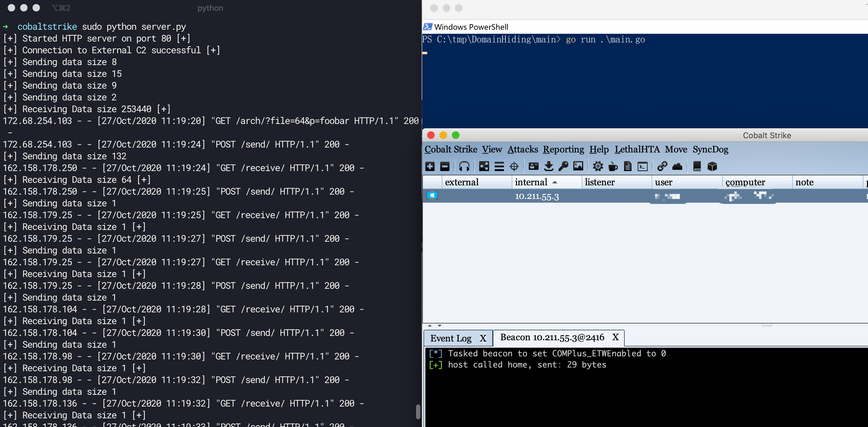The image size is (868, 427).
Task: Switch to Pivot Graph view icon
Action: pyautogui.click(x=484, y=166)
